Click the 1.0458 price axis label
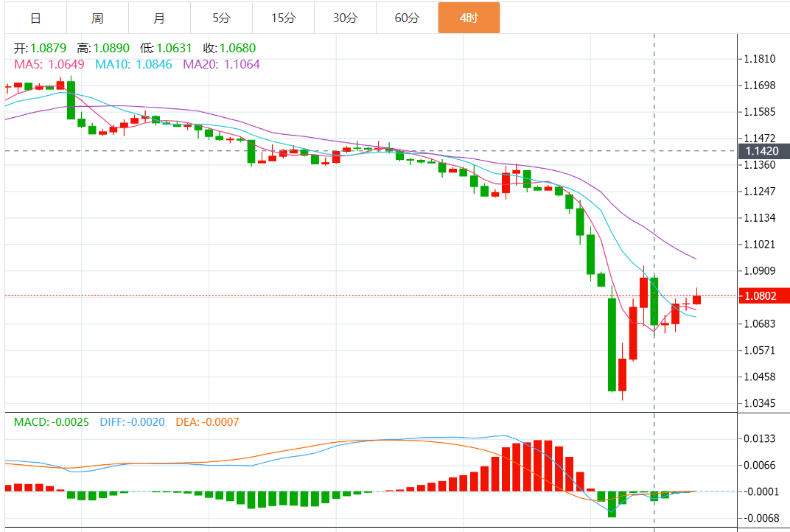The image size is (790, 532). (x=760, y=377)
